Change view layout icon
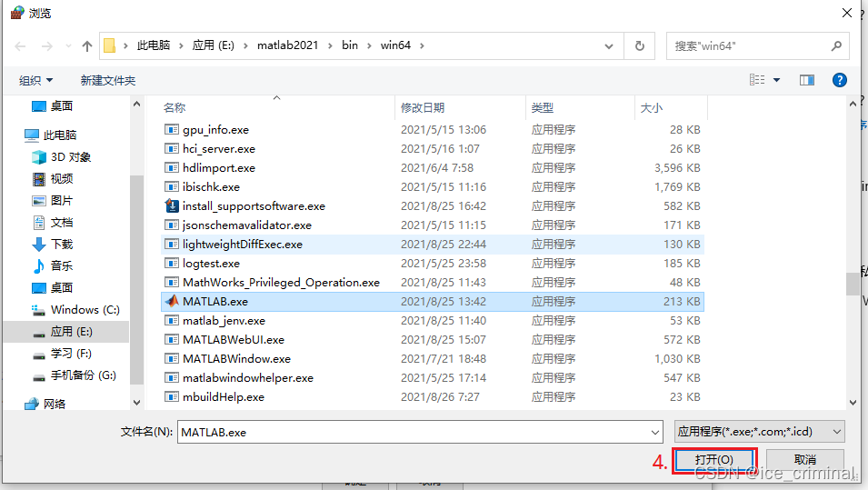 pyautogui.click(x=757, y=80)
